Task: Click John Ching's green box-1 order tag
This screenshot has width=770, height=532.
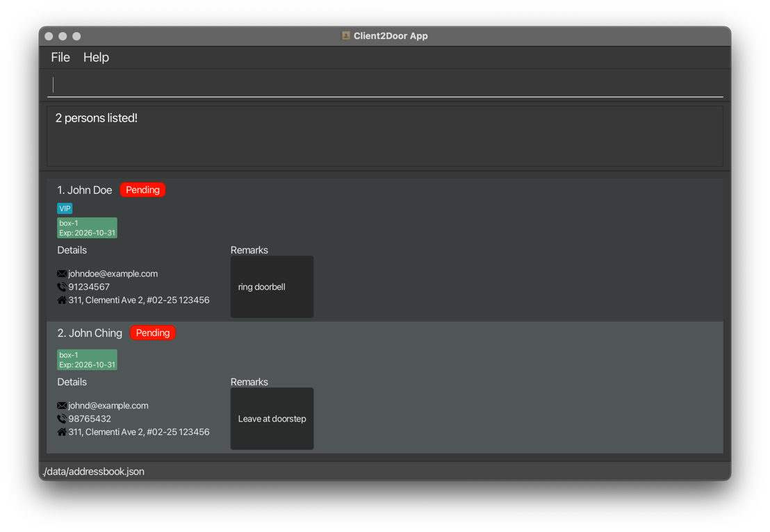Action: 87,360
